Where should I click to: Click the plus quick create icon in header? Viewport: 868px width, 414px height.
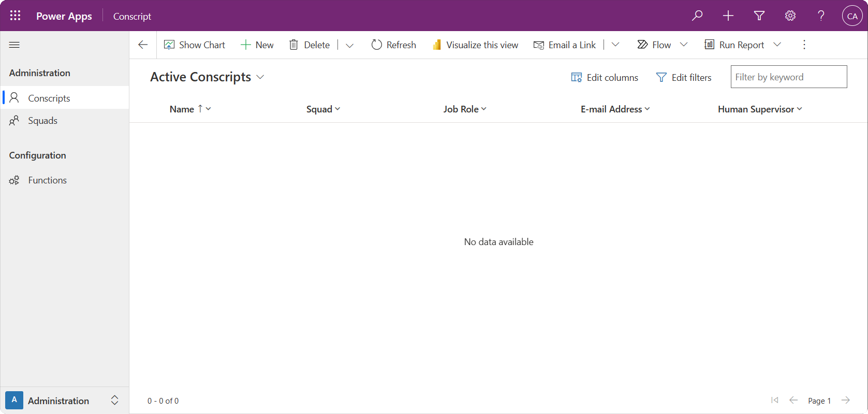coord(728,16)
